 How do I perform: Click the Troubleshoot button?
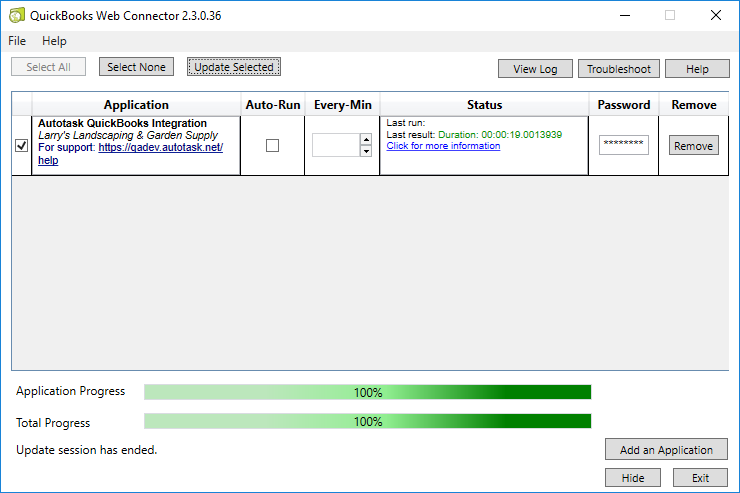[619, 69]
